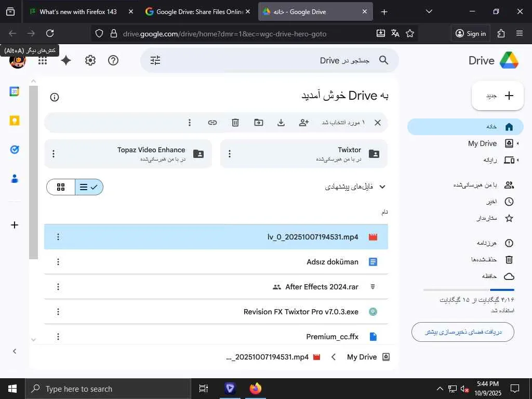Translate this page icon in address bar

(395, 33)
